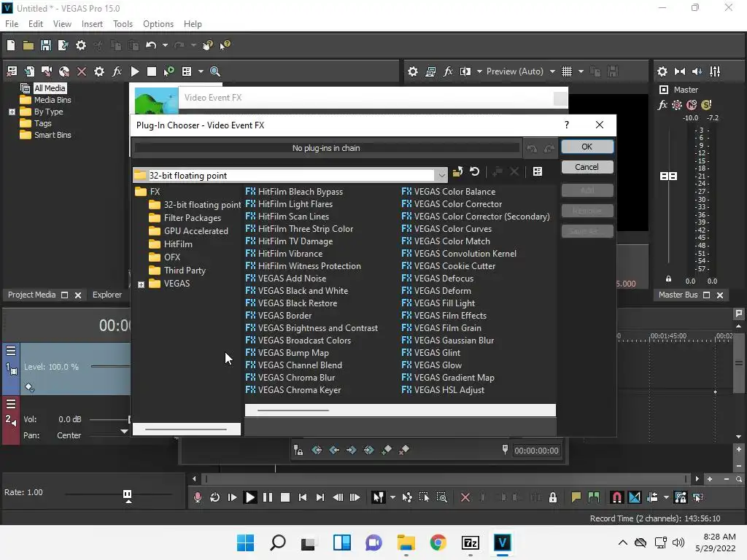Open the File menu

pyautogui.click(x=12, y=24)
